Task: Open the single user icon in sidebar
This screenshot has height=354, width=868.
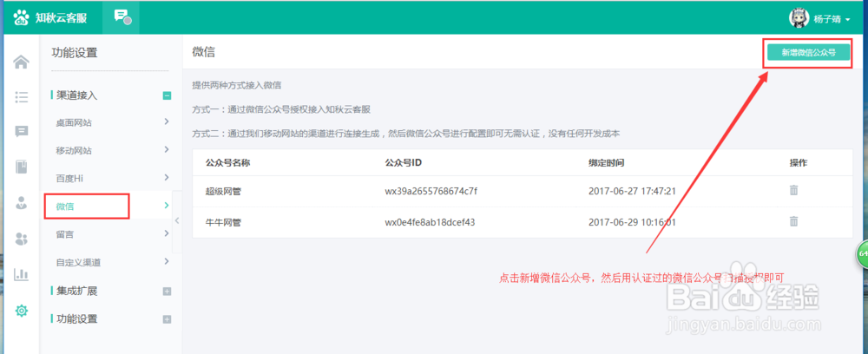Action: point(21,202)
